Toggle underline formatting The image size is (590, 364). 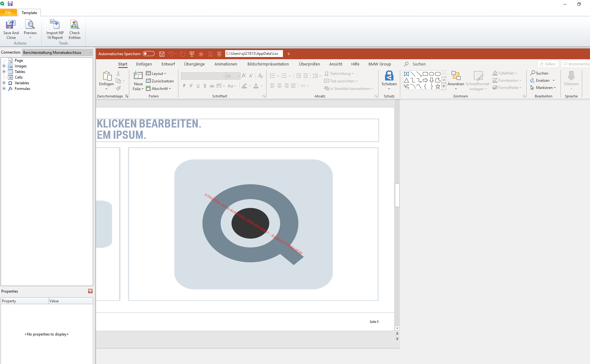point(198,86)
